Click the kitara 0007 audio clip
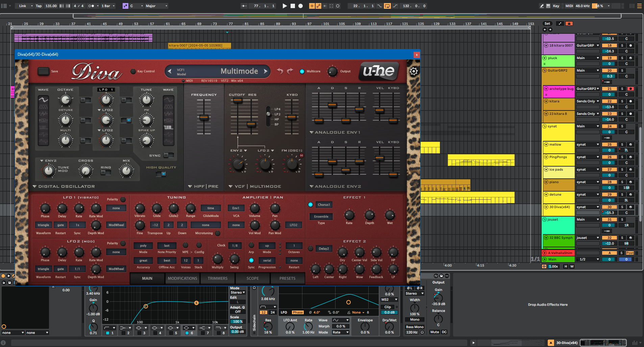Viewport: 644px width, 347px height. click(x=199, y=46)
